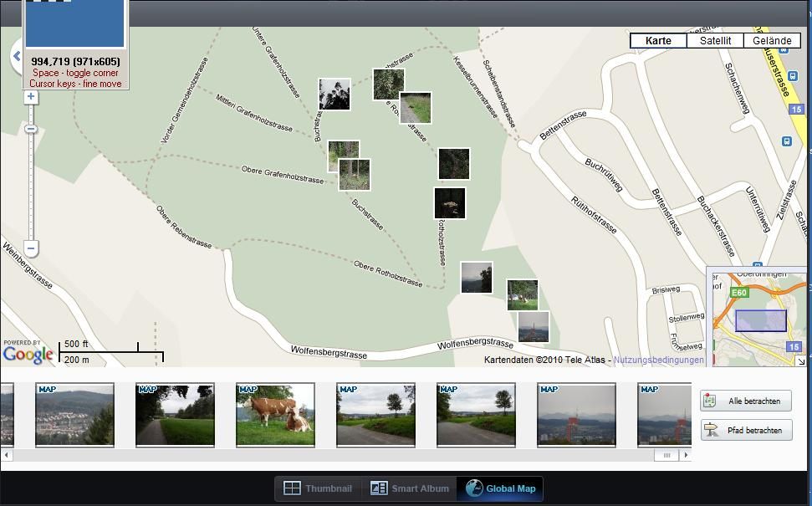Click the map pan left arrow
The image size is (812, 506).
[16, 56]
